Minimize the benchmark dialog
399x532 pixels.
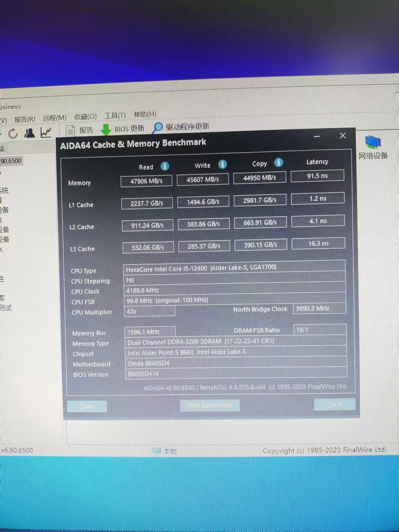[317, 137]
